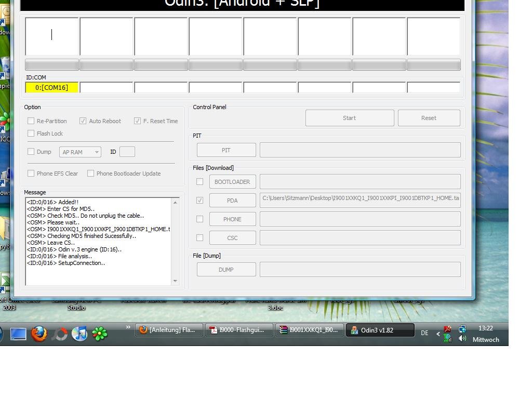Click the "Do not unplug the cable" log line
The height and width of the screenshot is (399, 532).
point(85,216)
